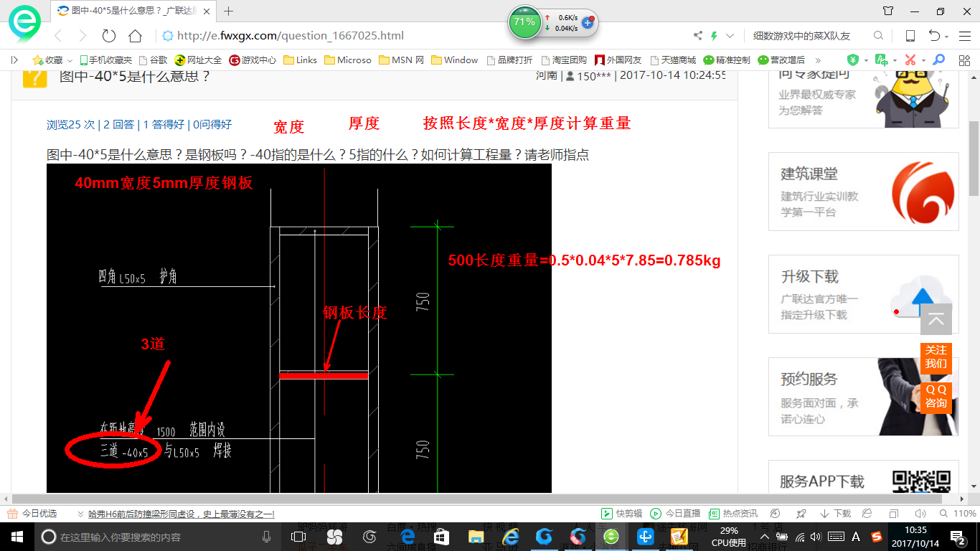
Task: Click 今日直播 in status bar
Action: 675,514
